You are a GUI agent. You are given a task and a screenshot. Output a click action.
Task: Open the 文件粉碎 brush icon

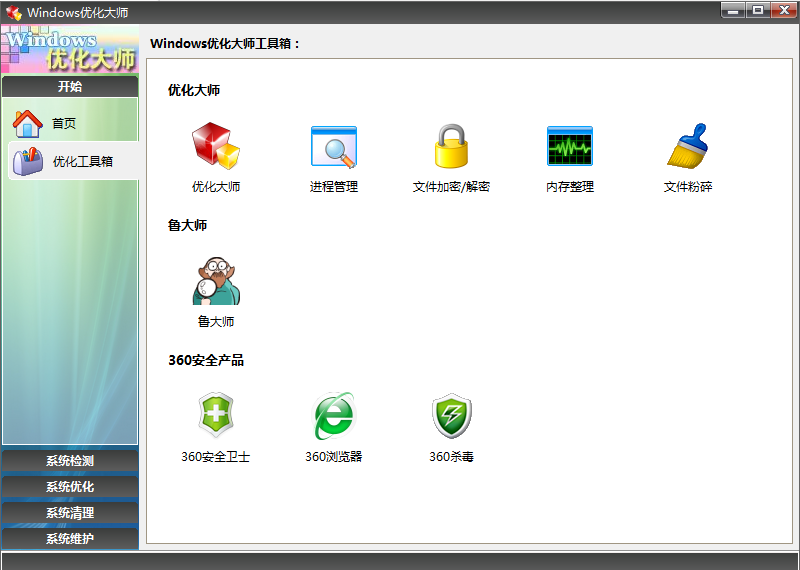(x=688, y=146)
